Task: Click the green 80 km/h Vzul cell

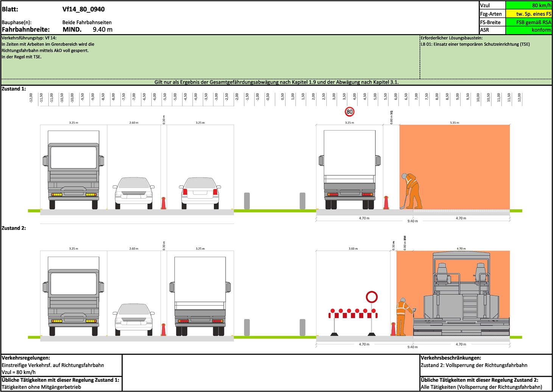Action: tap(529, 5)
